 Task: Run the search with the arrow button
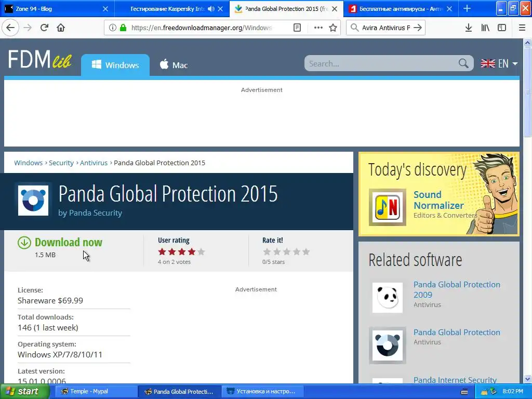(418, 28)
